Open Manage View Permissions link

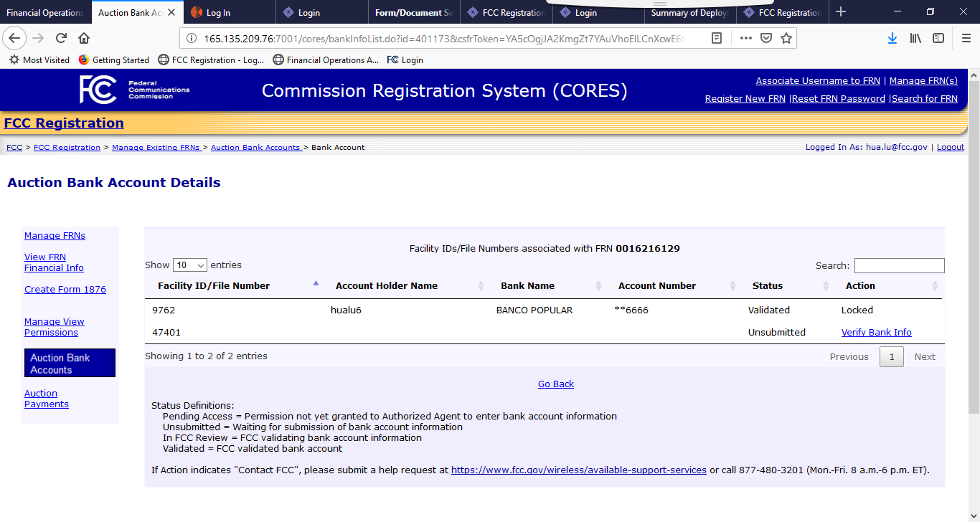[x=55, y=327]
